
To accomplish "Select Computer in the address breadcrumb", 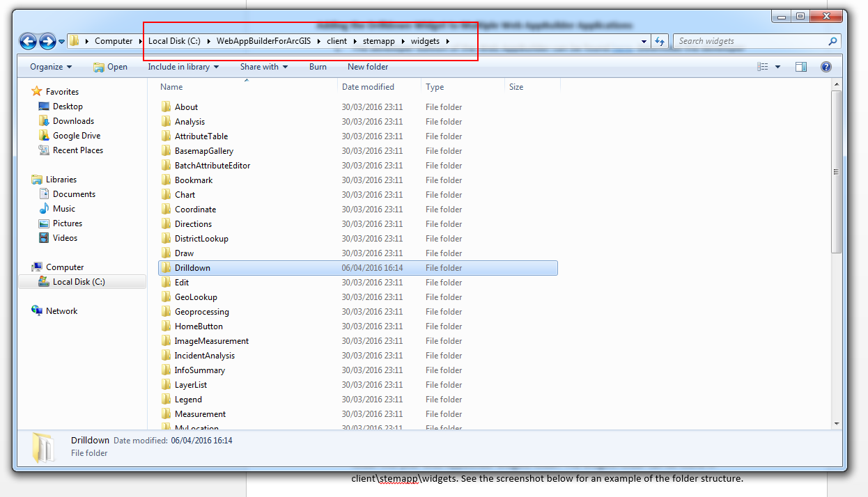I will pos(114,41).
